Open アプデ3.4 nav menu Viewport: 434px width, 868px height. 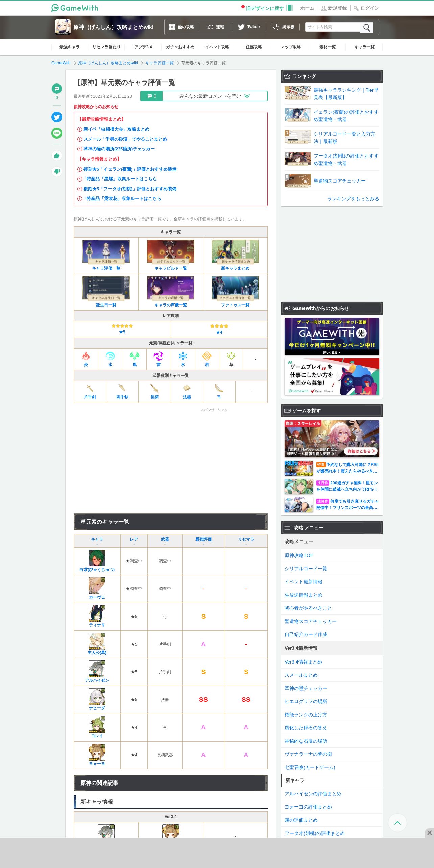143,47
